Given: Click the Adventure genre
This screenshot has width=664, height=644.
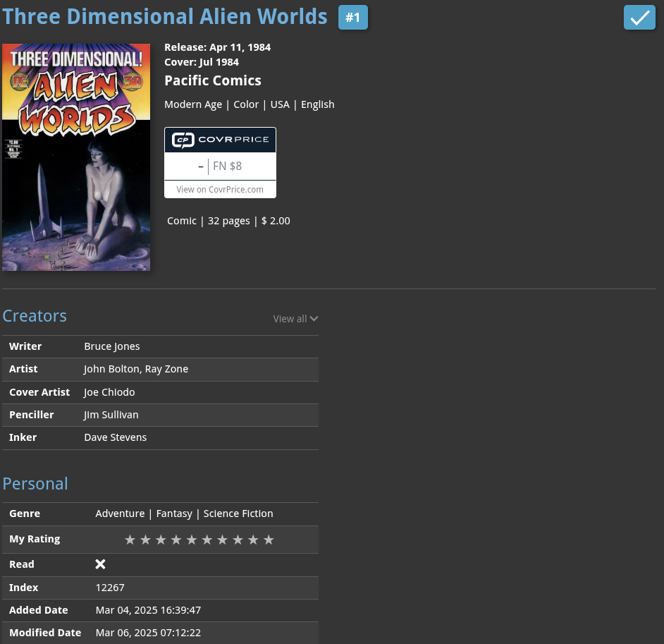Looking at the screenshot, I should pyautogui.click(x=121, y=514).
